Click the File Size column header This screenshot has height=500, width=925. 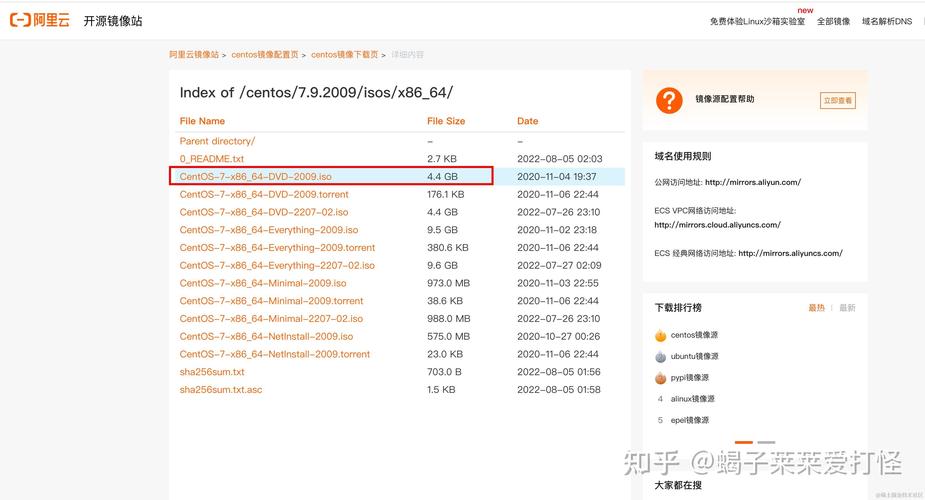coord(446,121)
